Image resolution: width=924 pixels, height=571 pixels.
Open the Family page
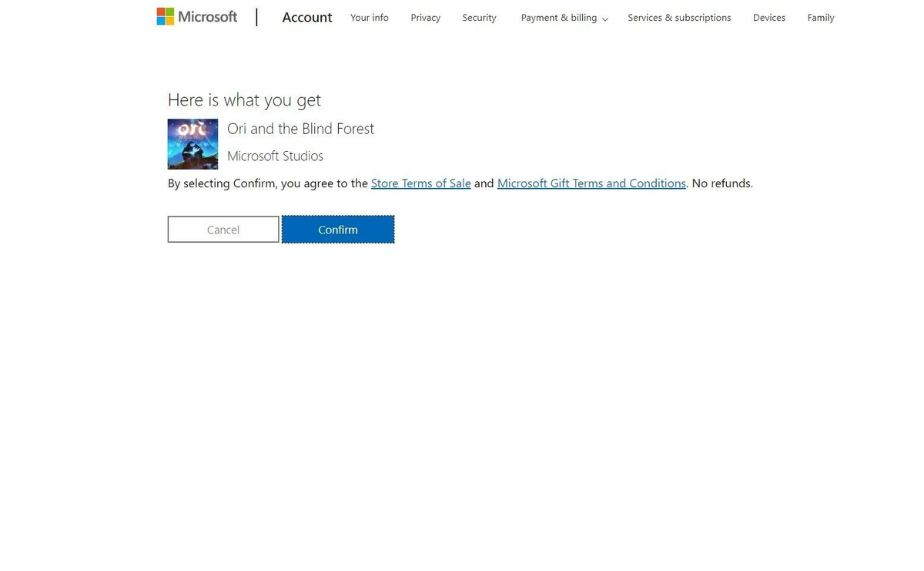coord(821,18)
